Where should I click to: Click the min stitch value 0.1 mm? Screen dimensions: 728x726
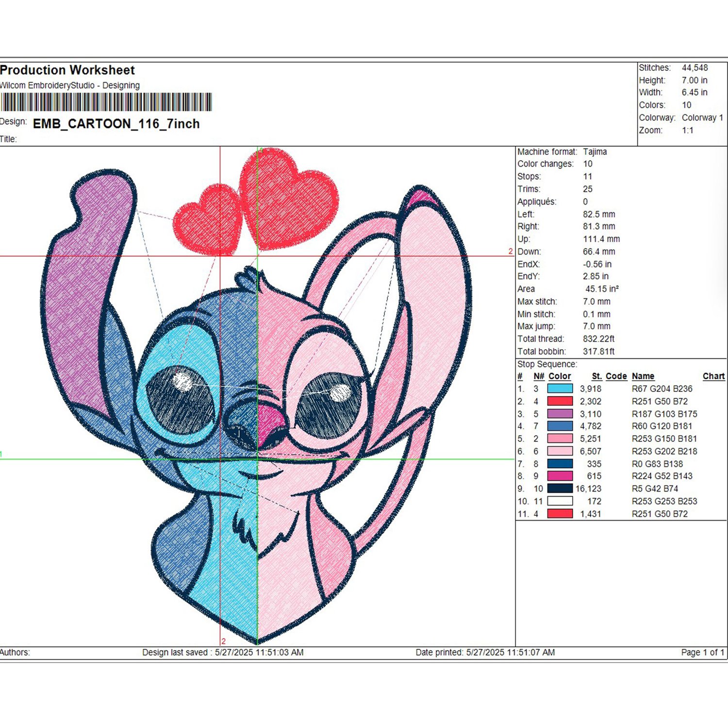597,314
